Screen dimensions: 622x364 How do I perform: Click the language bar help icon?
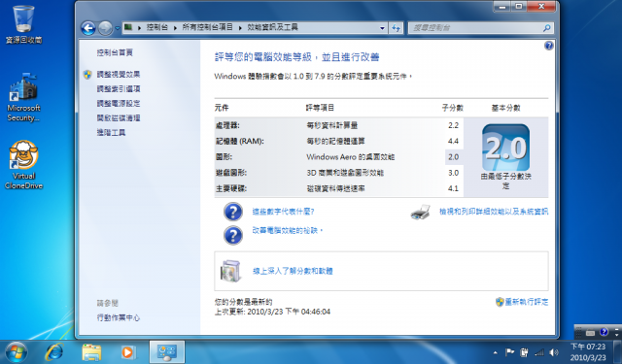click(604, 332)
